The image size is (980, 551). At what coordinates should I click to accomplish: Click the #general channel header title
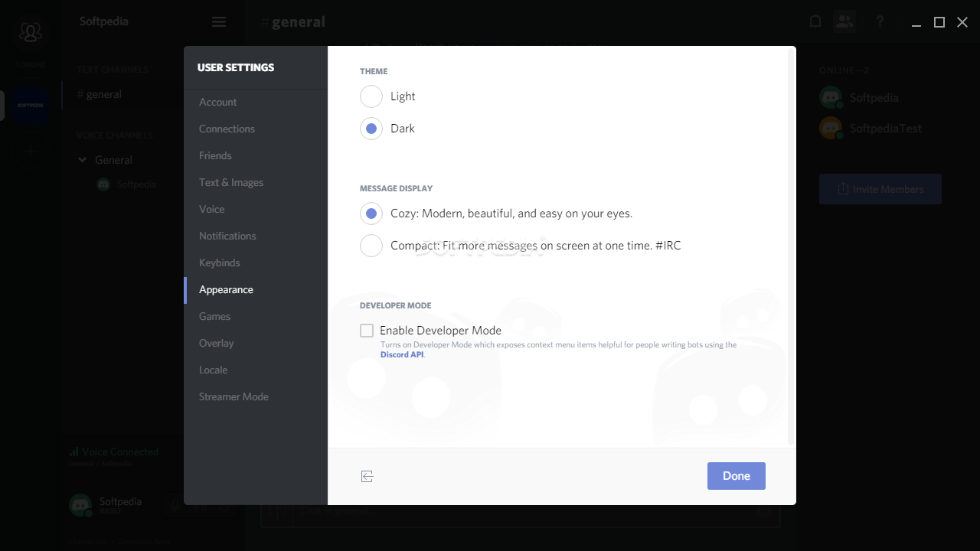[x=292, y=22]
